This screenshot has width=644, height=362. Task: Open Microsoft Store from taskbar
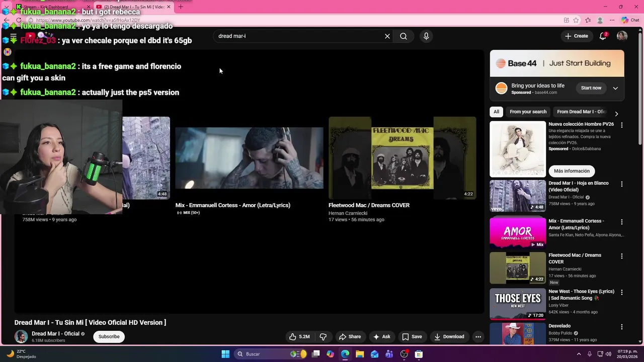pos(419,354)
